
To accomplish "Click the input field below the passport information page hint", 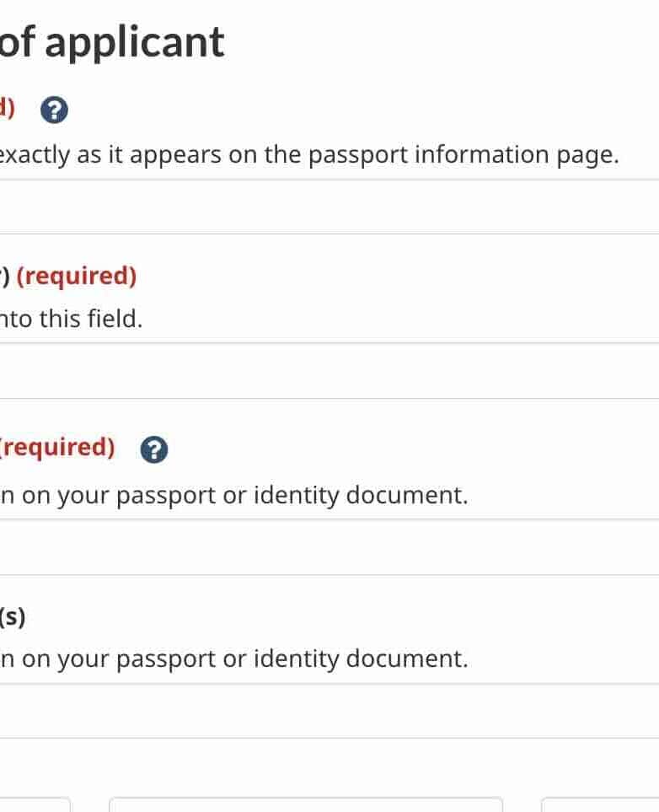I will pos(329,207).
